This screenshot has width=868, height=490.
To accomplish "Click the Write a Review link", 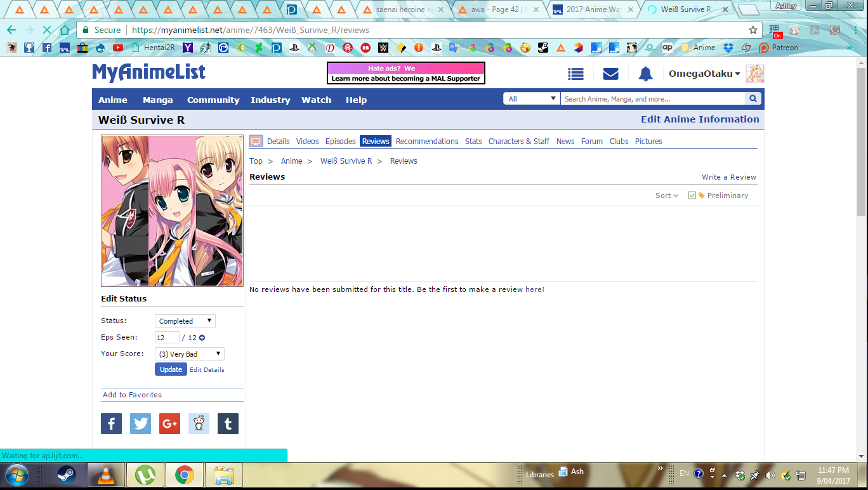I will (729, 177).
